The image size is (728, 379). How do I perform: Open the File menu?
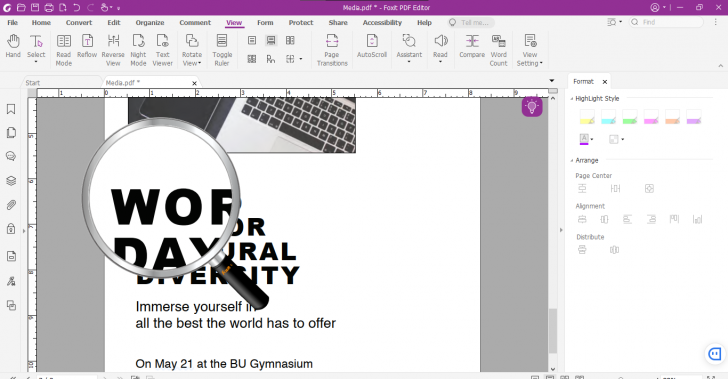point(13,22)
